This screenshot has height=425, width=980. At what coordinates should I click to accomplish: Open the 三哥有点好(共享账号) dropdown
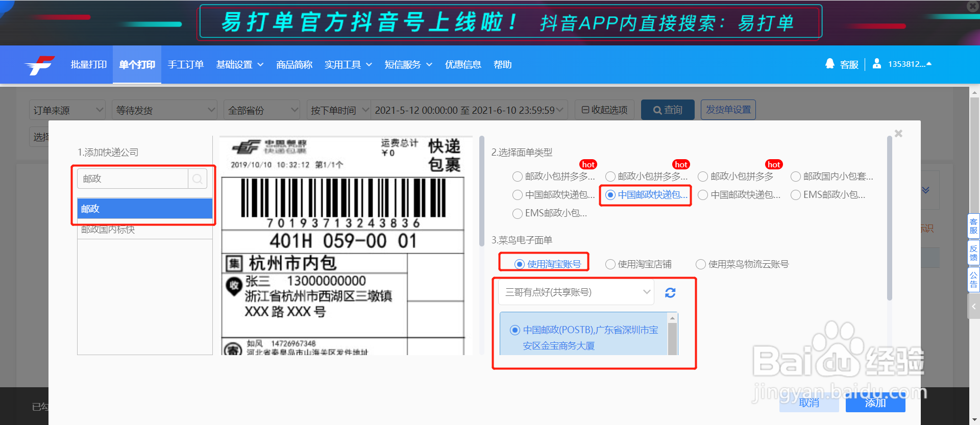tap(576, 292)
